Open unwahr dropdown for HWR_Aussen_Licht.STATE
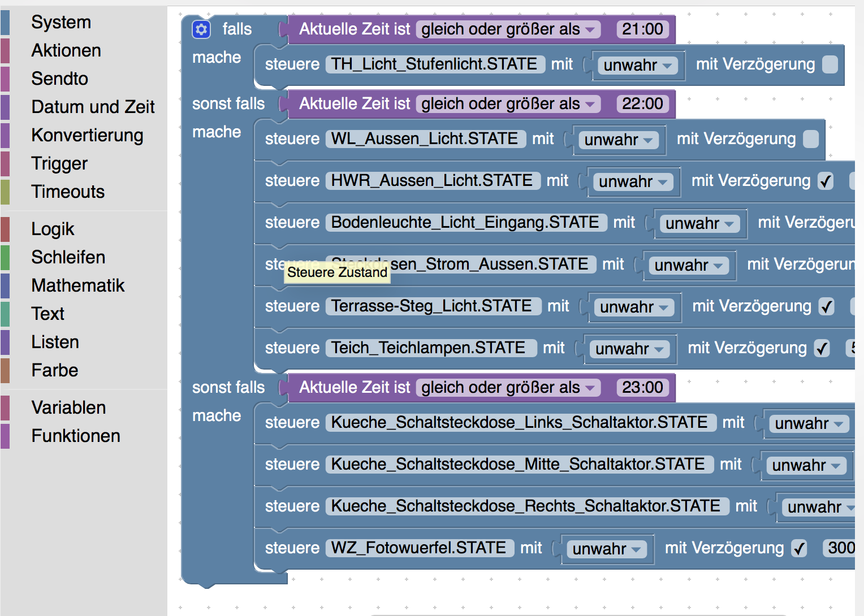The width and height of the screenshot is (864, 616). 633,181
